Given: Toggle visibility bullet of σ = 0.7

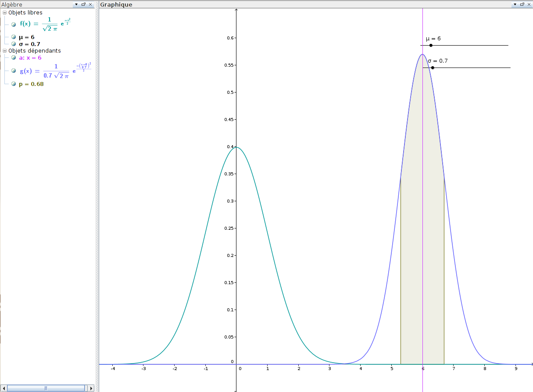Looking at the screenshot, I should 14,44.
